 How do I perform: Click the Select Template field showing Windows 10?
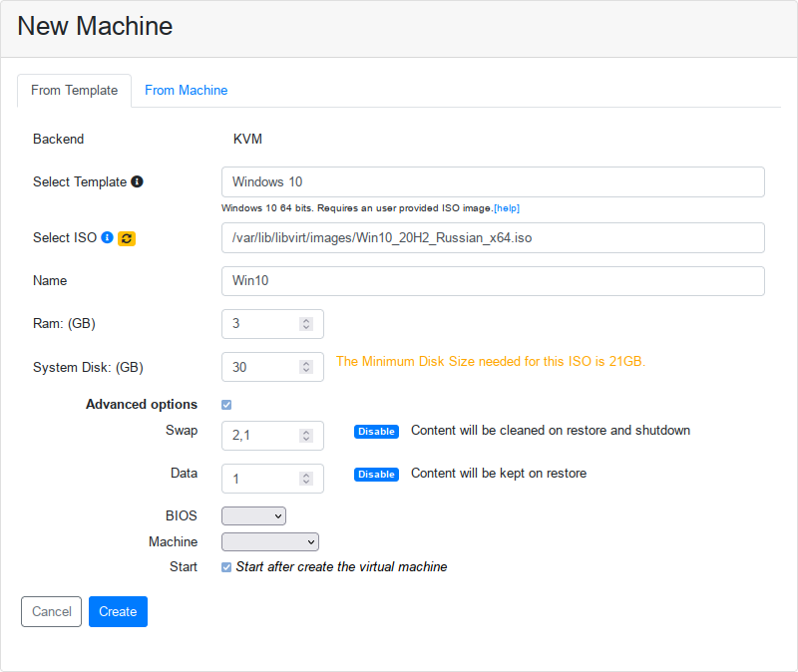tap(493, 181)
